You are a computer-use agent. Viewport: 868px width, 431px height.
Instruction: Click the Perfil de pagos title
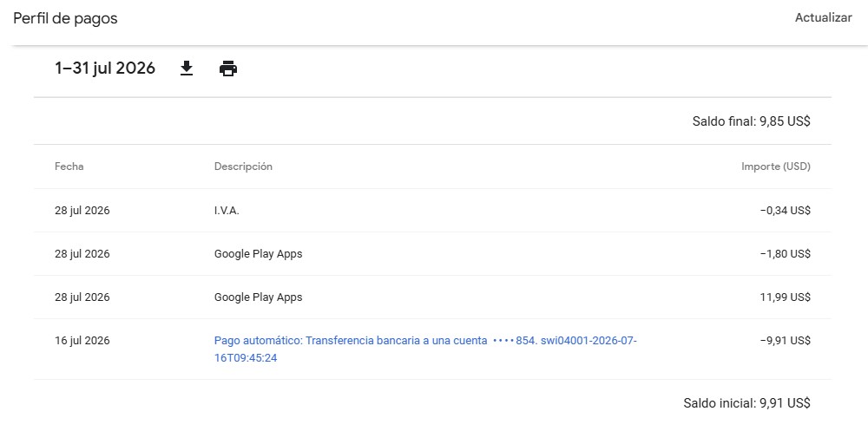click(65, 18)
